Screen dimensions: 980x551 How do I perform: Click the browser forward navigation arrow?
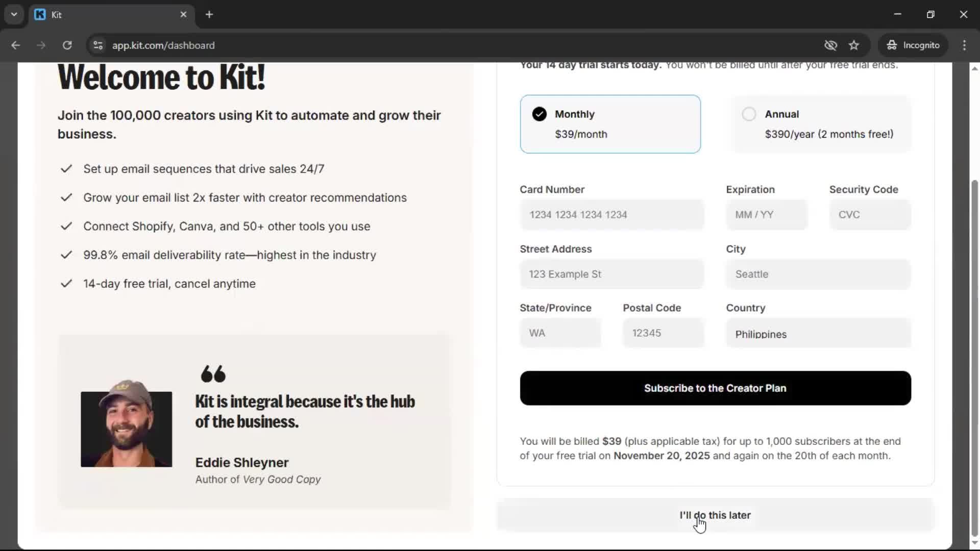pos(41,45)
